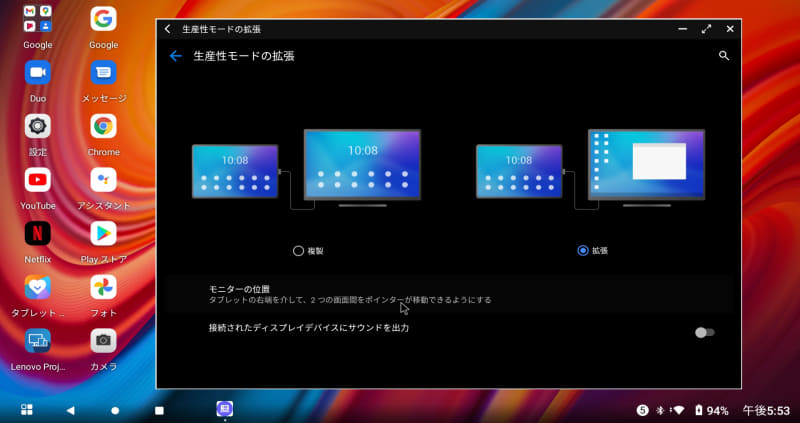Tap the triangle back navigation button

point(70,410)
